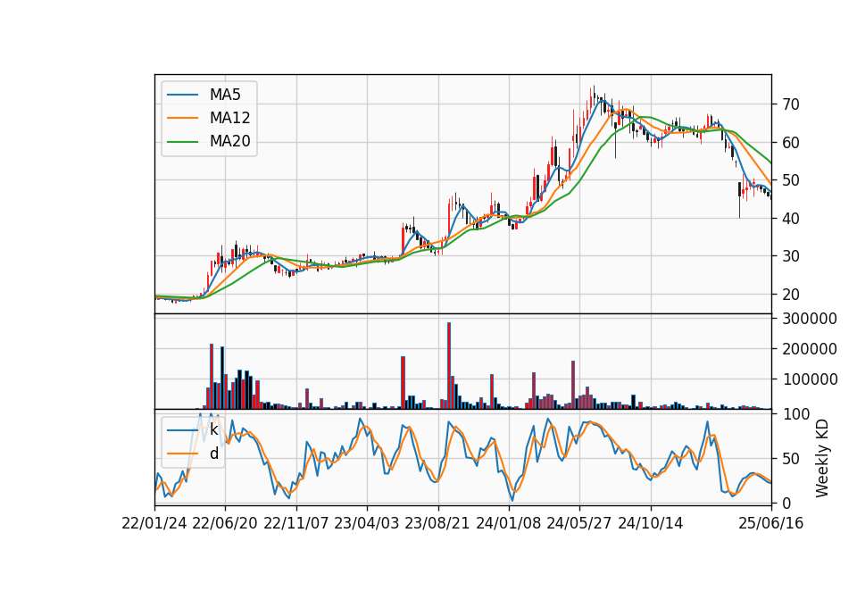This screenshot has width=857, height=616.
Task: Click the 22/01/24 date tick label
Action: point(154,523)
